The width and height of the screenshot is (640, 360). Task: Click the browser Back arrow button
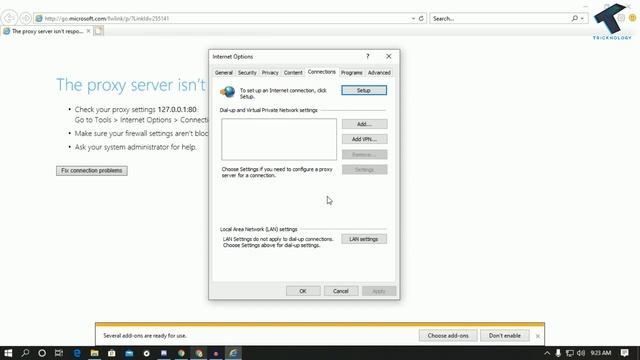[x=9, y=18]
